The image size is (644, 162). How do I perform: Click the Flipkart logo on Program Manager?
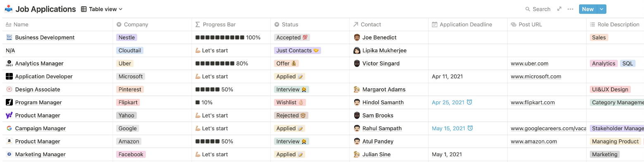(9, 102)
